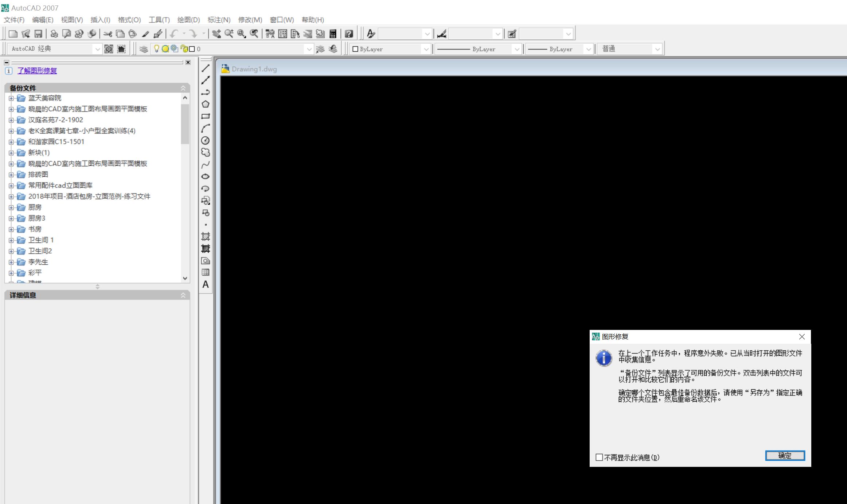Viewport: 847px width, 504px height.
Task: Expand the 蓝天美容院 folder
Action: 11,98
